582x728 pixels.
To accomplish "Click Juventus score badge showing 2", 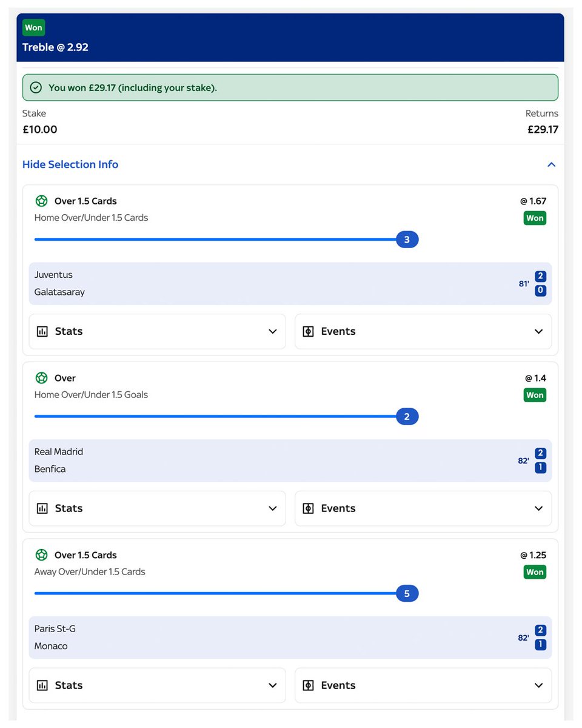I will (x=541, y=276).
